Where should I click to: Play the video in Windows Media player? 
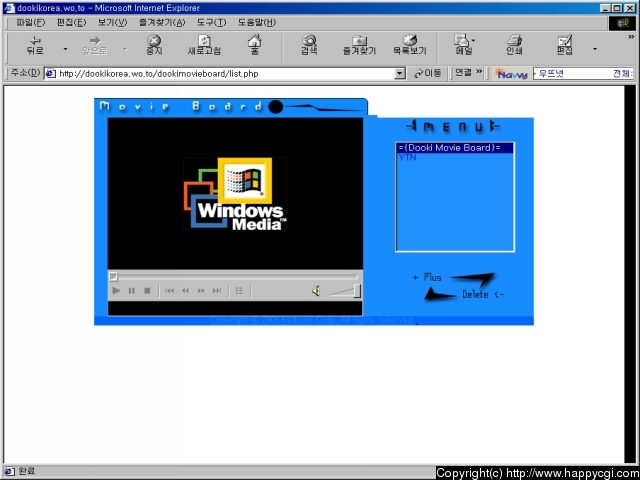click(116, 291)
